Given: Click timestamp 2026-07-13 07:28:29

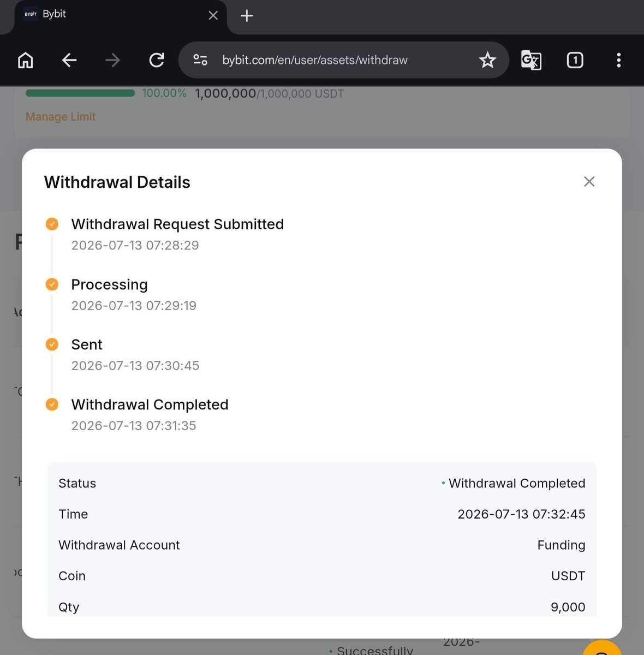Looking at the screenshot, I should [x=135, y=245].
